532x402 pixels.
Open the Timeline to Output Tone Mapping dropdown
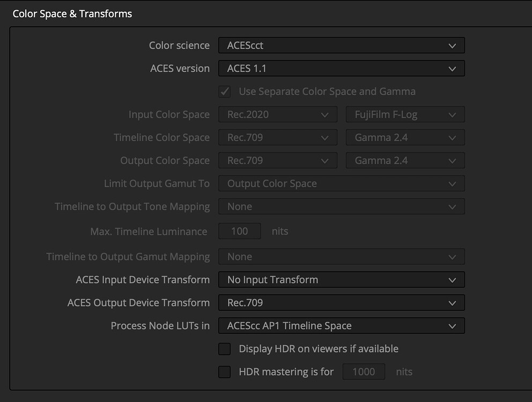pyautogui.click(x=341, y=206)
